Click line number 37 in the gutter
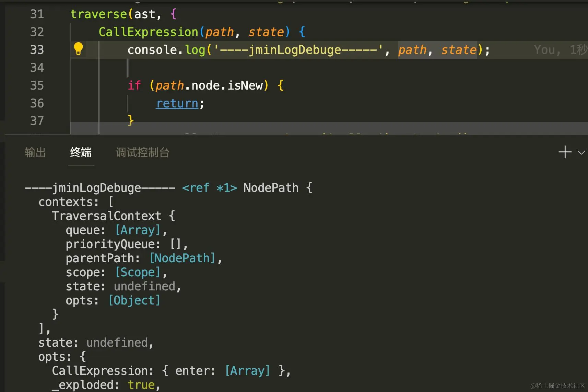This screenshot has height=392, width=588. click(37, 121)
